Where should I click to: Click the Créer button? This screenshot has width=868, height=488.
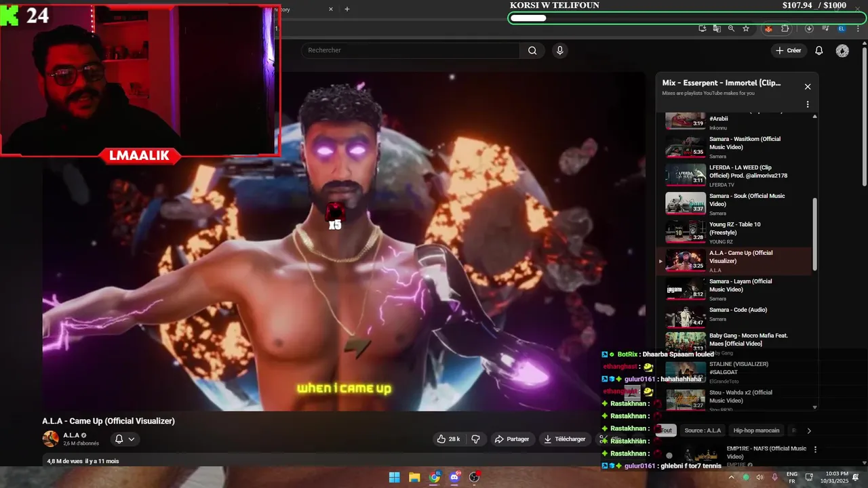pos(789,51)
